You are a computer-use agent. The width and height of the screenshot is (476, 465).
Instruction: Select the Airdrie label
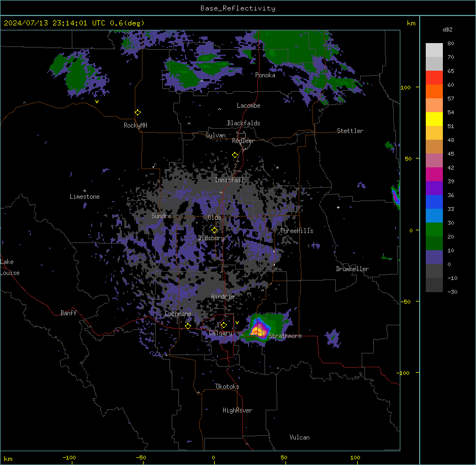[x=223, y=297]
